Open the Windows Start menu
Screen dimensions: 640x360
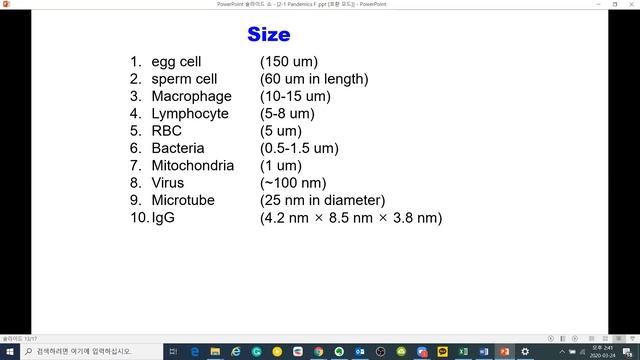(x=10, y=351)
